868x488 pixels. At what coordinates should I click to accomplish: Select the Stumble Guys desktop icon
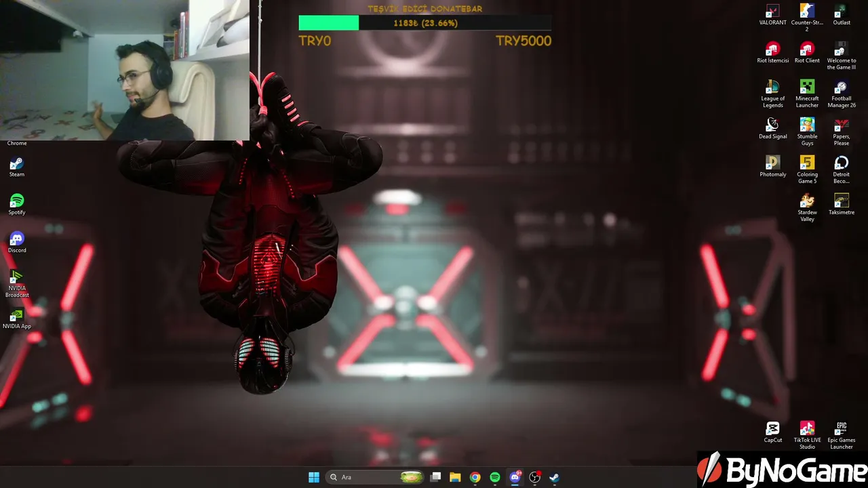[807, 132]
